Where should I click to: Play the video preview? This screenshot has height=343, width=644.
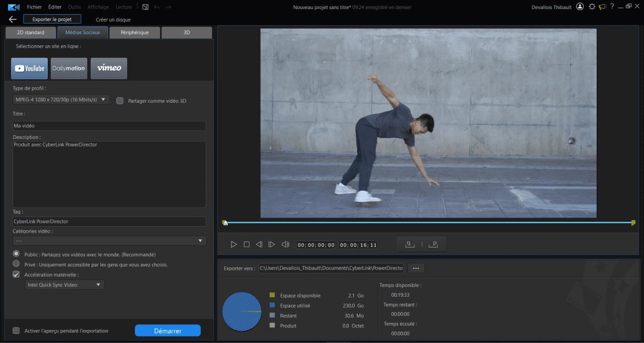pos(233,244)
